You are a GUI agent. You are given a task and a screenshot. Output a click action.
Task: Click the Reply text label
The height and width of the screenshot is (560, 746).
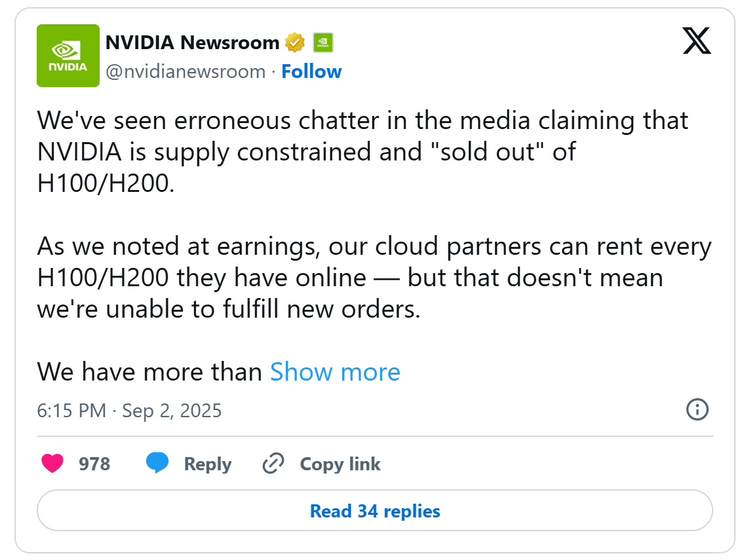(x=207, y=464)
